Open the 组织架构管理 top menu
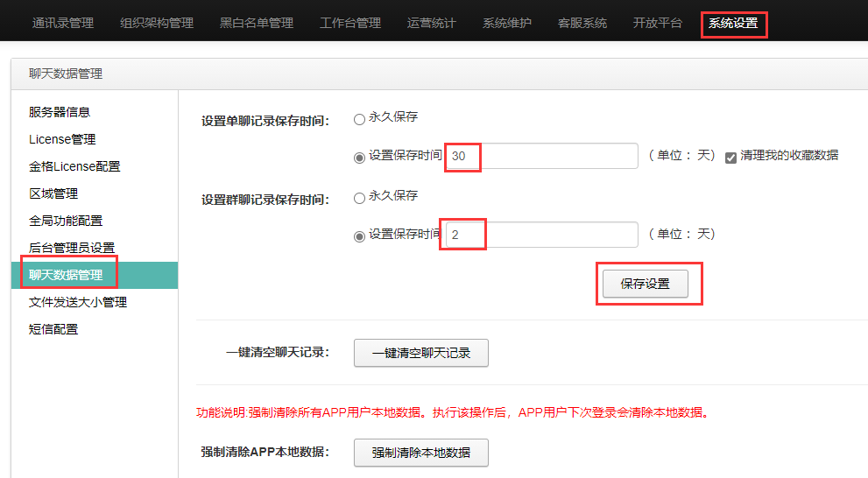Viewport: 868px width, 478px height. pos(157,23)
